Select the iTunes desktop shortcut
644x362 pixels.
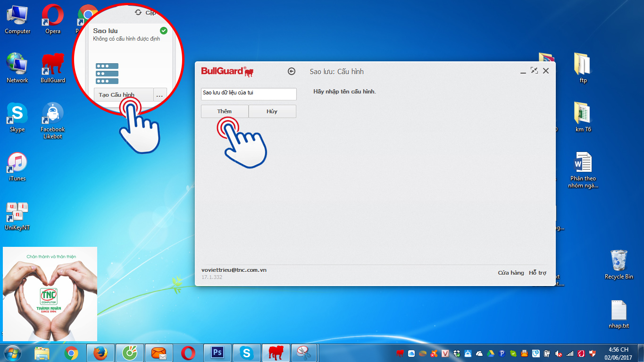click(17, 167)
